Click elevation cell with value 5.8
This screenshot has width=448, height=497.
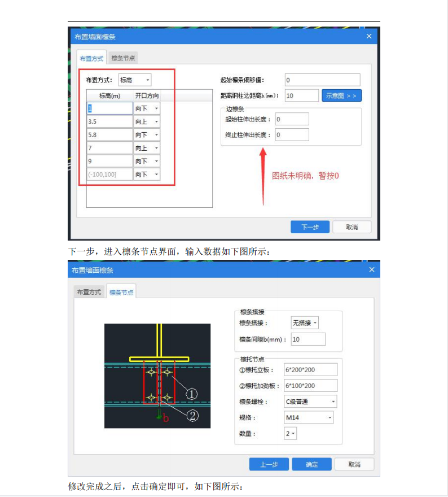(x=109, y=135)
